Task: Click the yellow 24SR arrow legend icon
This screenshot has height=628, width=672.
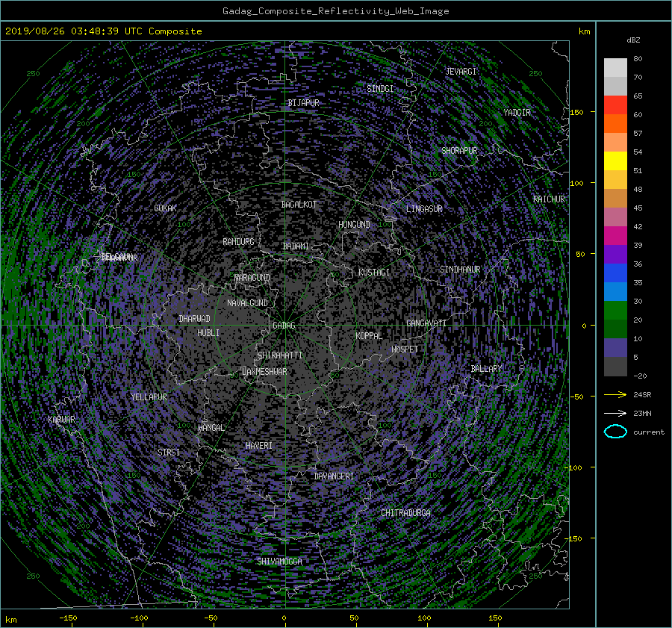Action: (615, 394)
